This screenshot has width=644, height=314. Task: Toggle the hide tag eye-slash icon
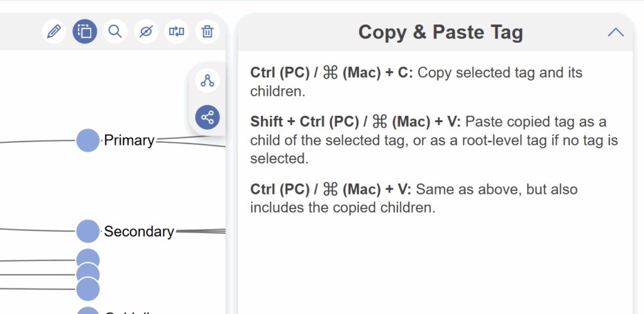pyautogui.click(x=146, y=31)
